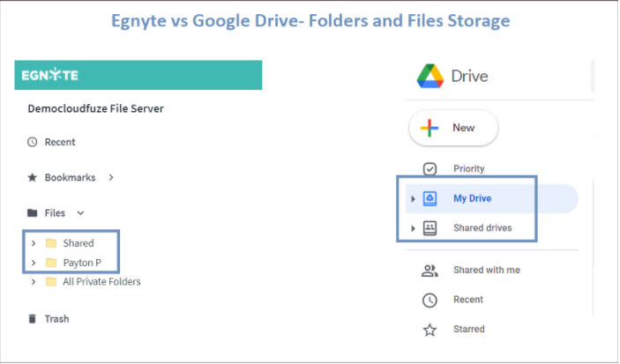Select Files in Egnyte sidebar
The height and width of the screenshot is (364, 620).
pyautogui.click(x=55, y=213)
